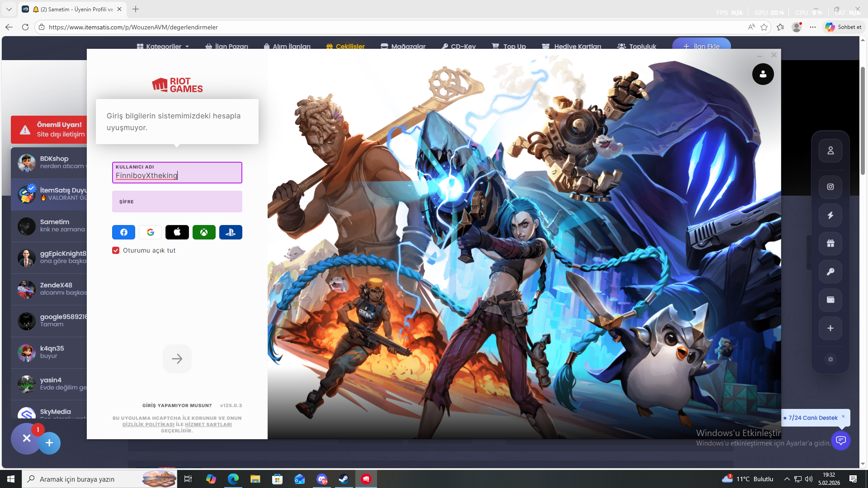
Task: Open the browser favorites list icon
Action: [x=780, y=27]
